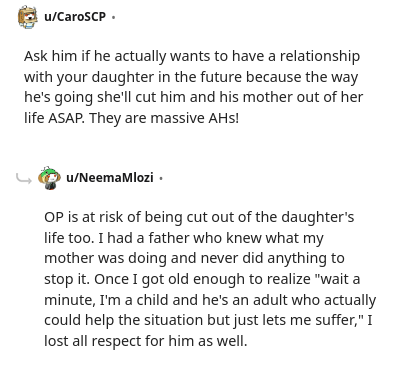Screen dimensions: 400x376
Task: Open u/CaroSCP's box-head avatar
Action: tap(28, 17)
